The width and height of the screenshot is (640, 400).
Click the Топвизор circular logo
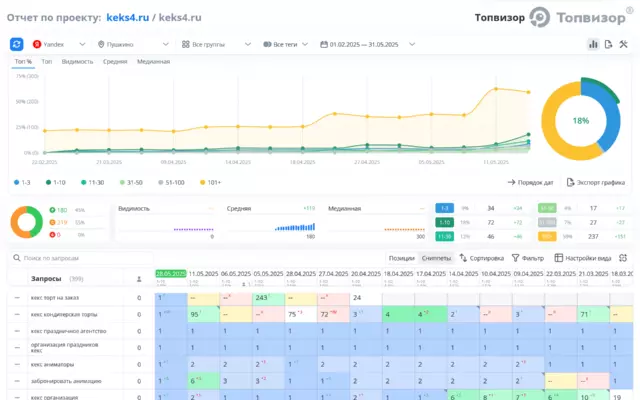(540, 18)
